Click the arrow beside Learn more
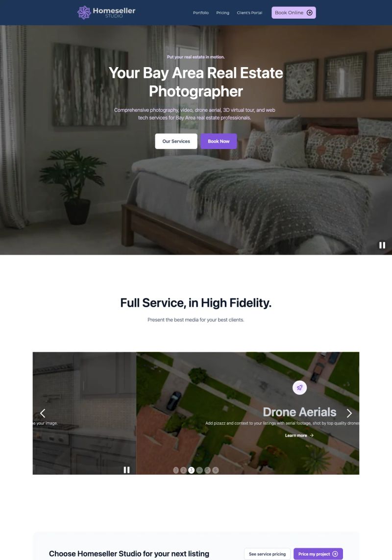Image resolution: width=392 pixels, height=560 pixels. (x=312, y=436)
